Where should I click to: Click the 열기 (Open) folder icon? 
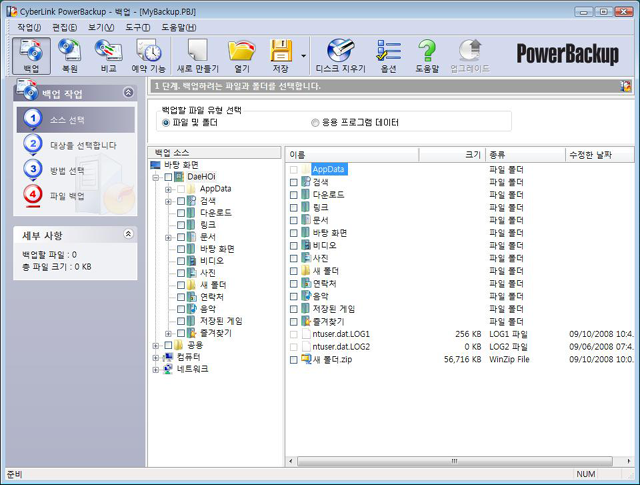point(242,56)
